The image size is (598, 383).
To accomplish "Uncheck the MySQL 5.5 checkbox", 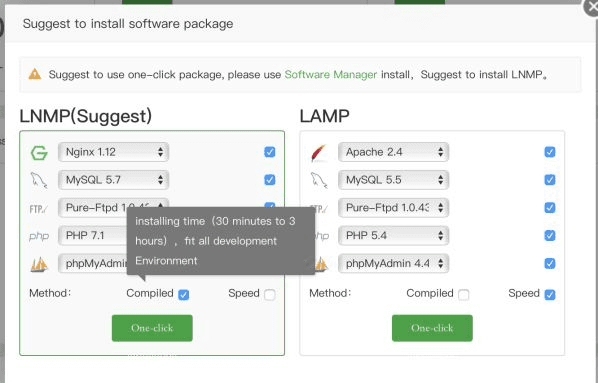I will coord(550,180).
